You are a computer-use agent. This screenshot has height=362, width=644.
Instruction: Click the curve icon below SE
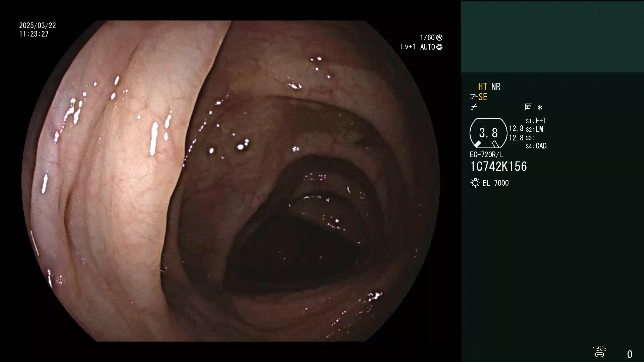tap(474, 107)
